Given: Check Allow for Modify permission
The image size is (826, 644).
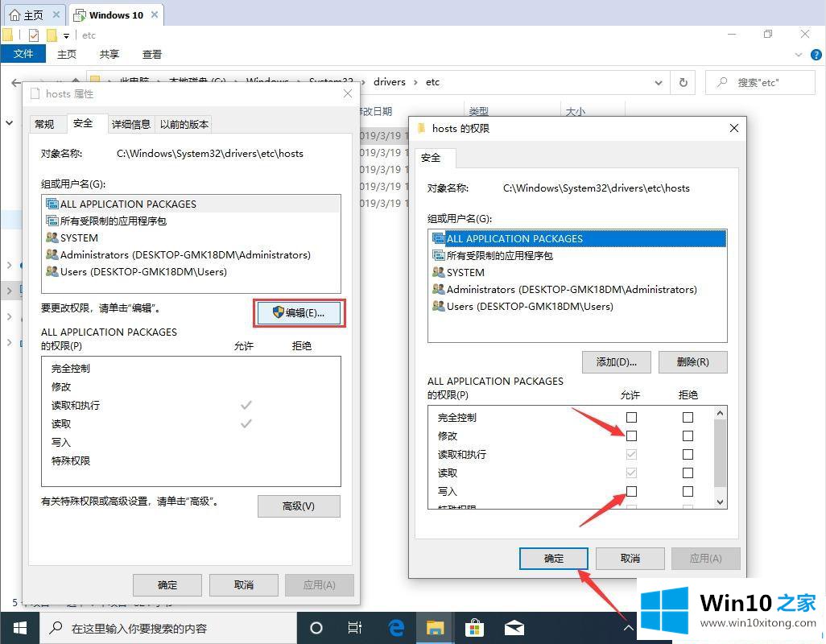Looking at the screenshot, I should pos(631,436).
